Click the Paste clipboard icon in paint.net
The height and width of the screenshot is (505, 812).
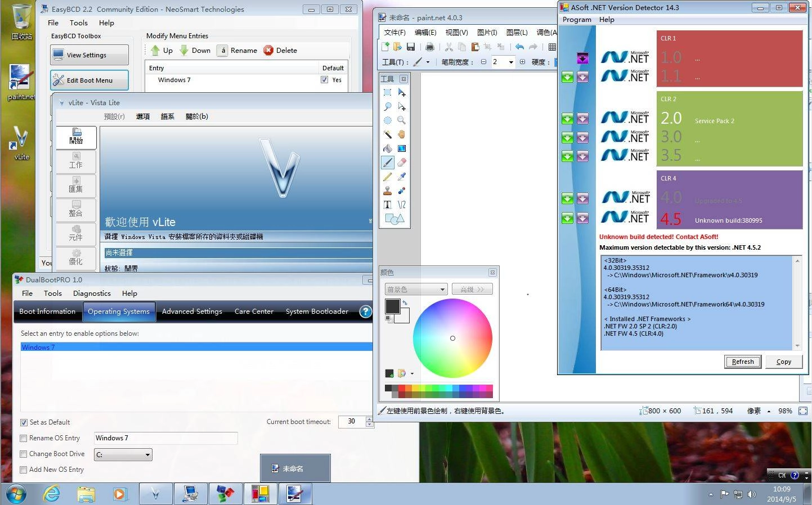point(475,47)
